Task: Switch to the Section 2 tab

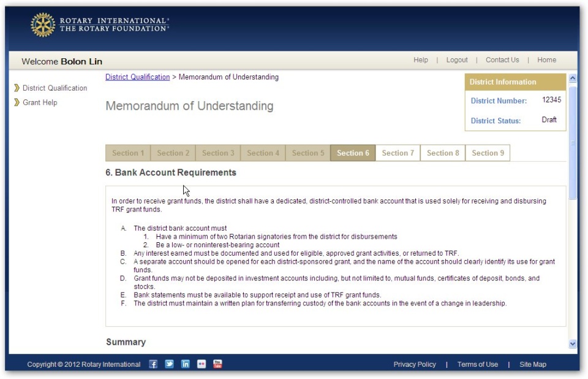Action: [x=173, y=153]
